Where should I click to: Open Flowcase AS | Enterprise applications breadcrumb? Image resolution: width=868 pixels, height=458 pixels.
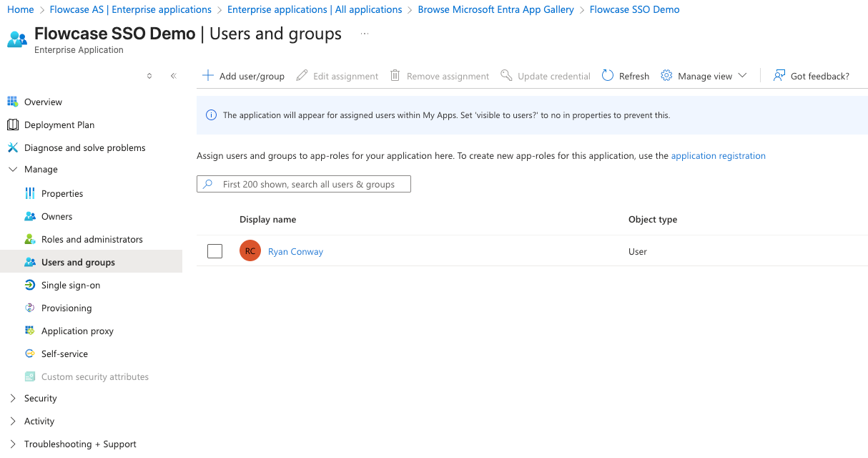click(131, 9)
